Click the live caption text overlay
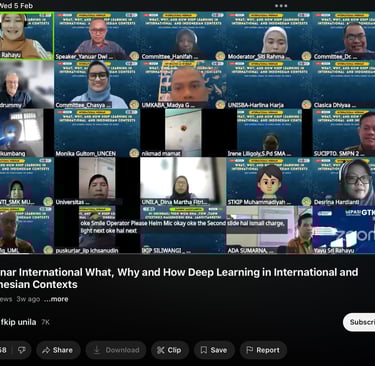Viewport: 375px width, 366px height. point(183,227)
